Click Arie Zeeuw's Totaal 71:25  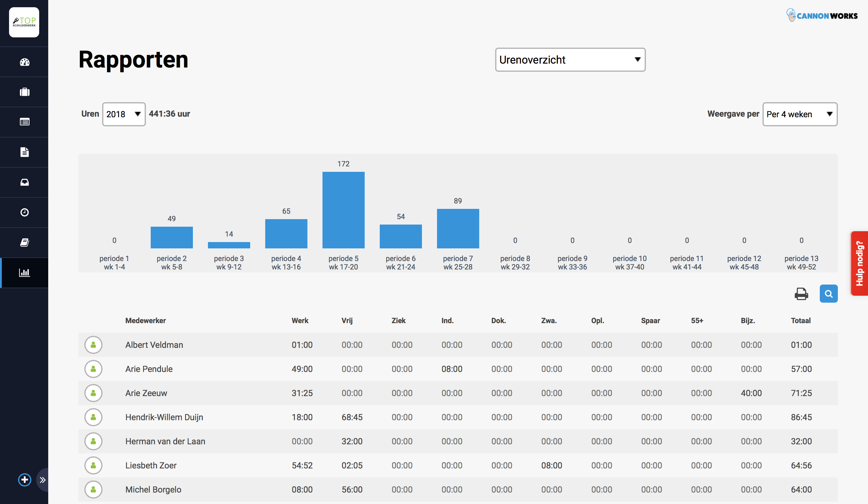pyautogui.click(x=801, y=393)
